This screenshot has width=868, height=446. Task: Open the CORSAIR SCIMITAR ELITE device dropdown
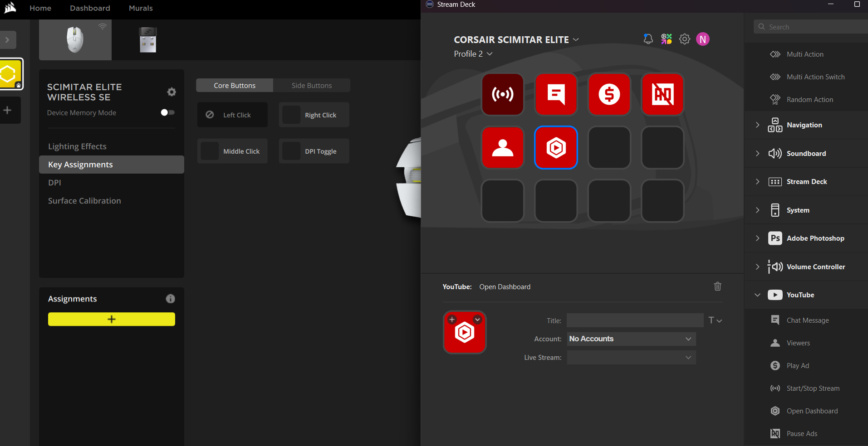click(x=516, y=40)
